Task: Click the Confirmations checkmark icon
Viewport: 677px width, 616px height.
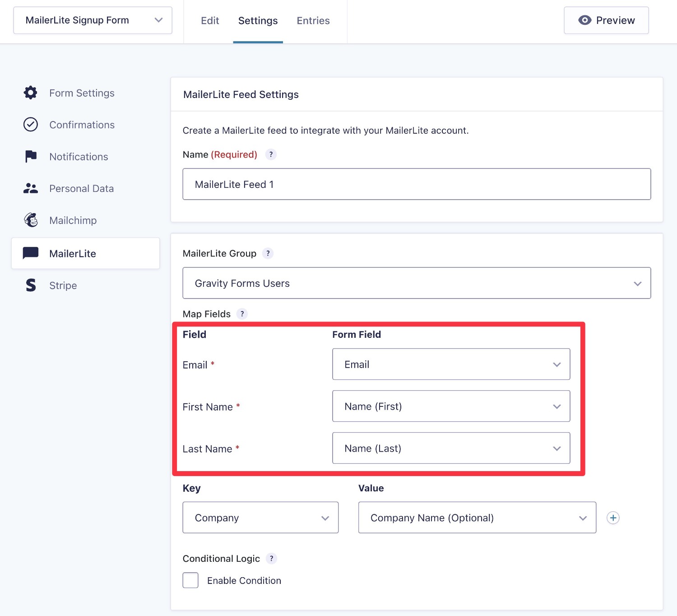Action: point(31,124)
